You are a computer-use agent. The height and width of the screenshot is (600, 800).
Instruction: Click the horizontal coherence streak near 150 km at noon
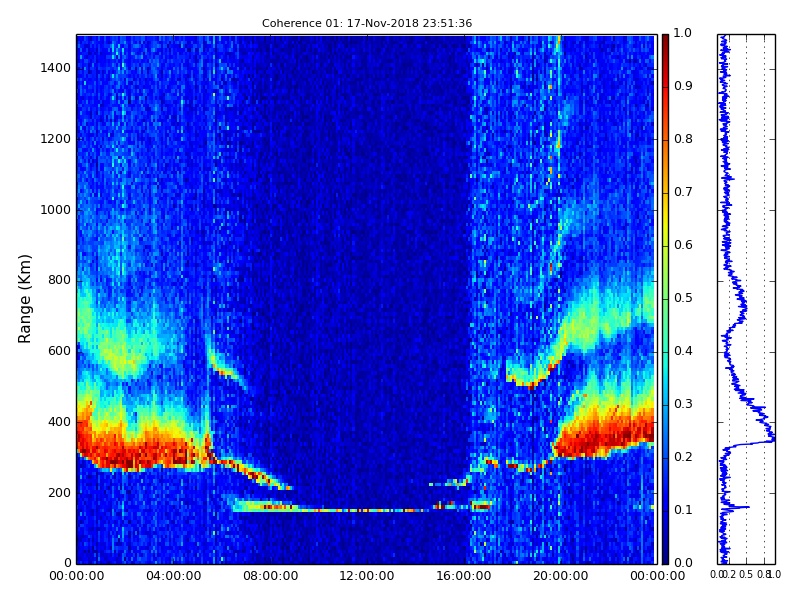point(367,510)
